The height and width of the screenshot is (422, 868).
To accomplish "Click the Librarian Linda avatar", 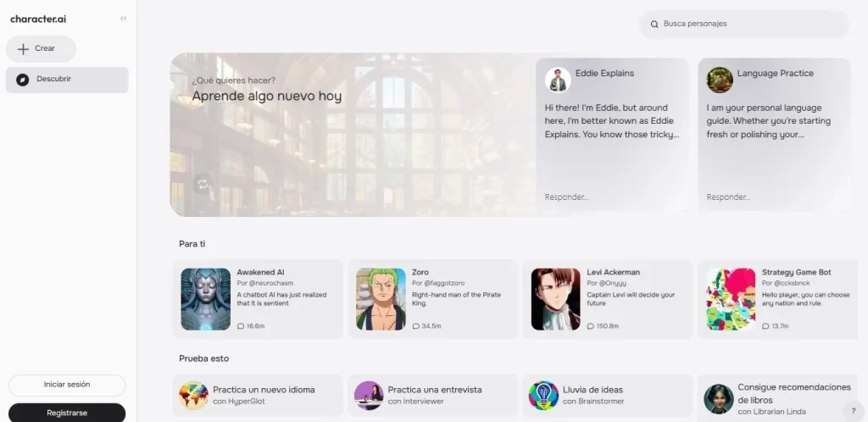I will [x=719, y=399].
